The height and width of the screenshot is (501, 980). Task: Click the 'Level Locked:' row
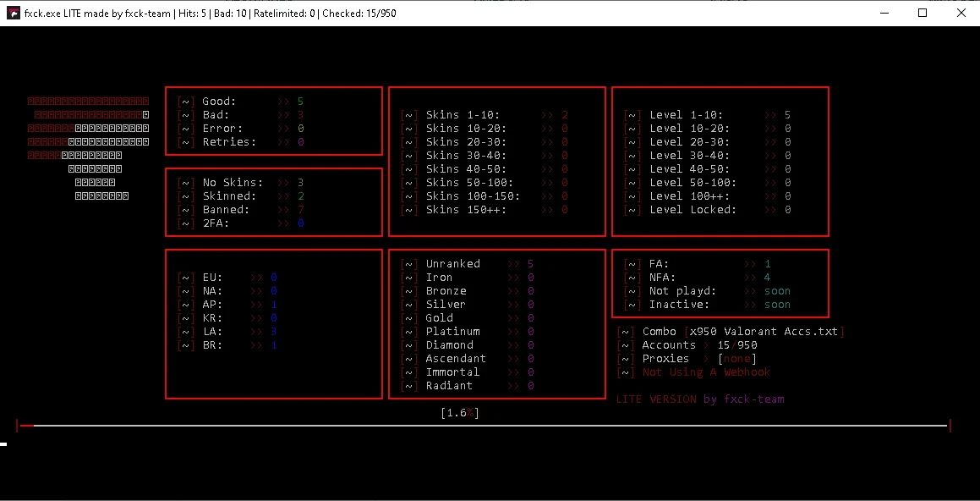pyautogui.click(x=708, y=210)
